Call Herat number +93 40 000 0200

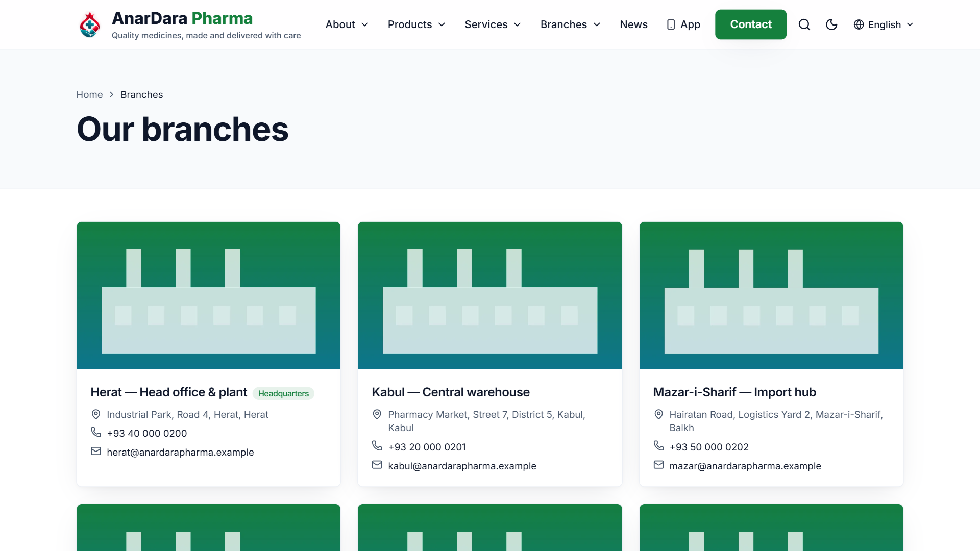147,433
